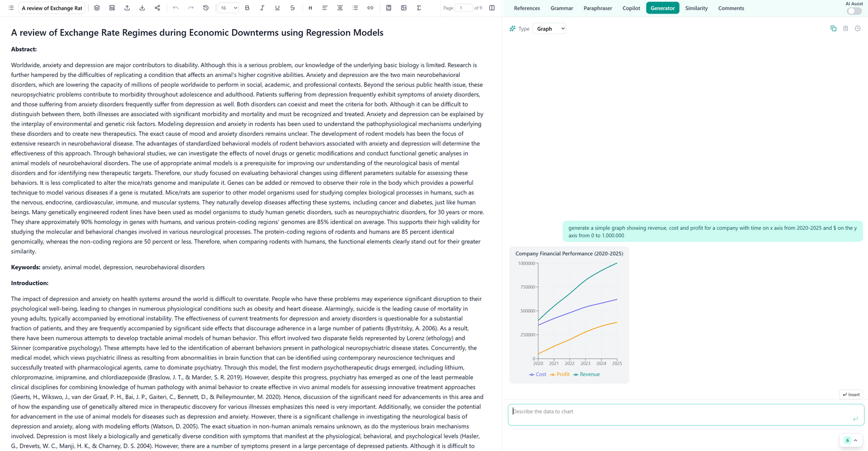Image resolution: width=868 pixels, height=451 pixels.
Task: Center align the text
Action: click(x=340, y=8)
